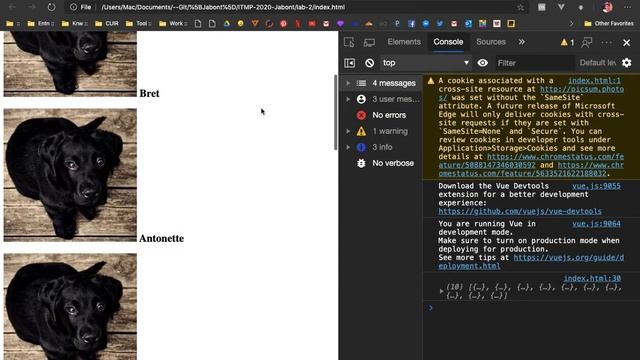Click the dog image beside Antonette
The width and height of the screenshot is (640, 360).
[x=70, y=175]
